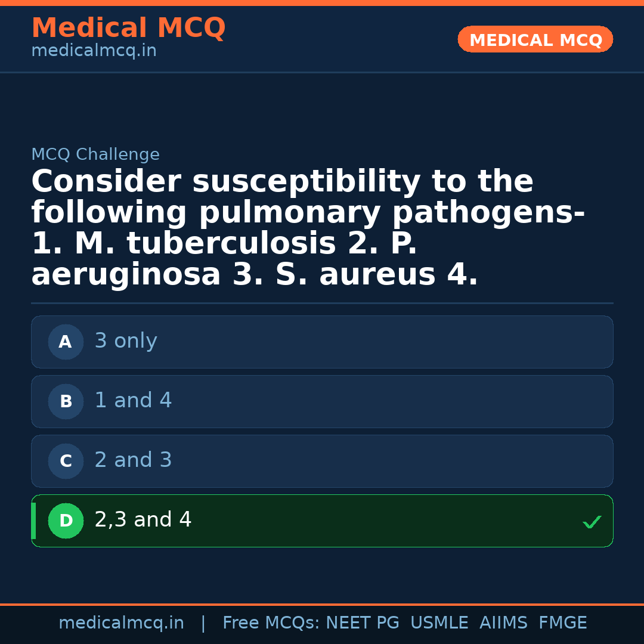Select answer choice '1 and 4'
The width and height of the screenshot is (644, 644).
click(322, 401)
